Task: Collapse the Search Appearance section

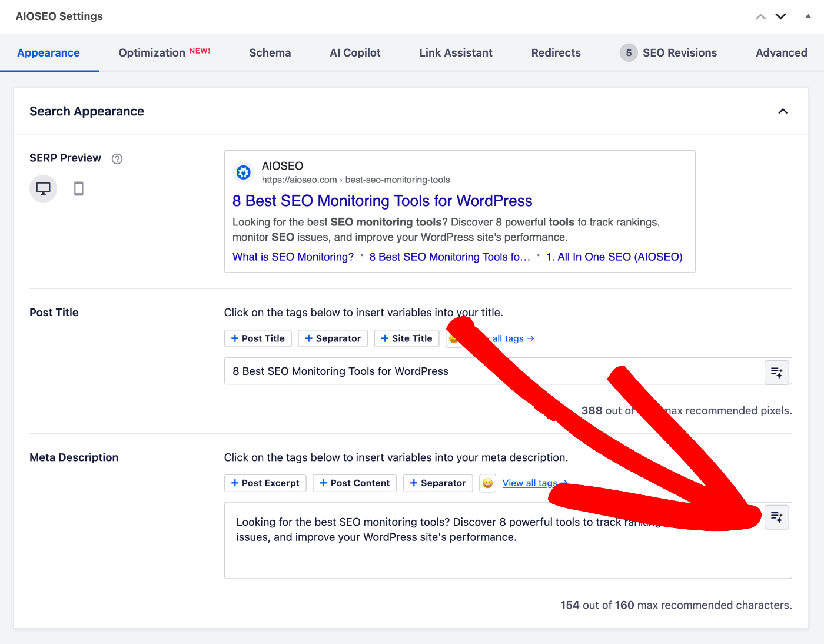Action: pos(783,111)
